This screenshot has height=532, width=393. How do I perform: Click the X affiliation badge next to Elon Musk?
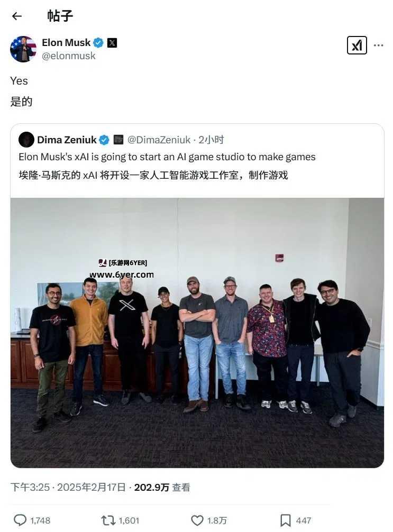pos(112,43)
